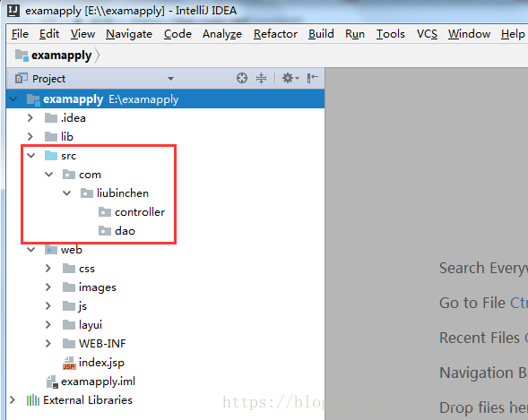This screenshot has width=528, height=420.
Task: Click the web folder icon with dot
Action: click(x=51, y=250)
